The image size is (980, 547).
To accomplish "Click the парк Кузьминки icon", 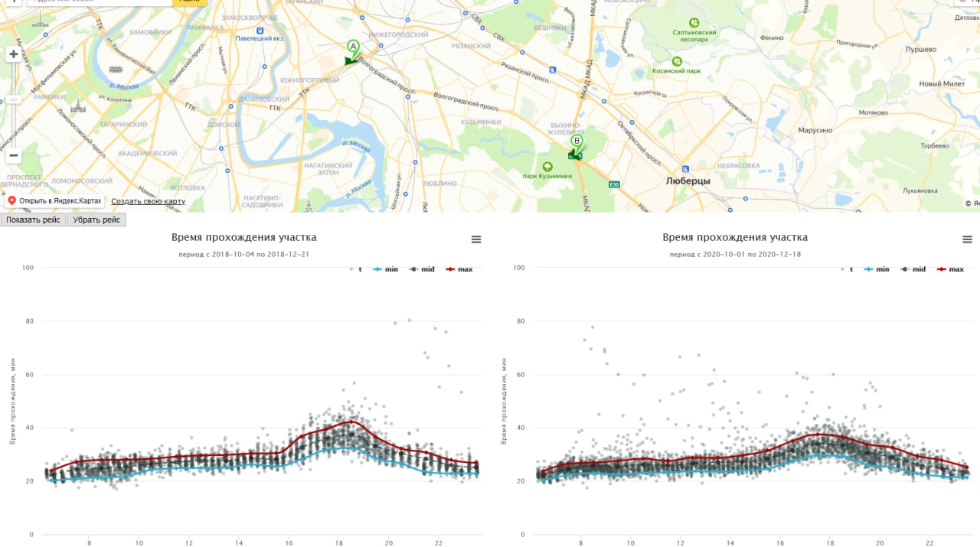I will click(547, 166).
